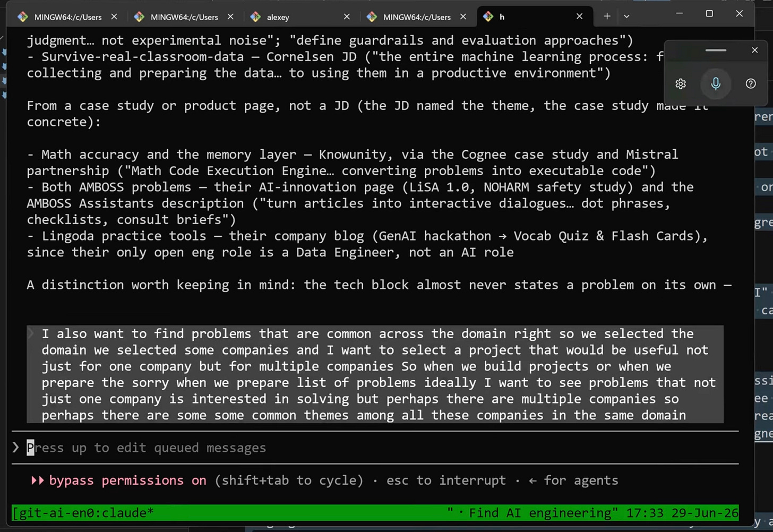The image size is (773, 532).
Task: Click the '29-Jun-26' date in the status bar
Action: 704,513
